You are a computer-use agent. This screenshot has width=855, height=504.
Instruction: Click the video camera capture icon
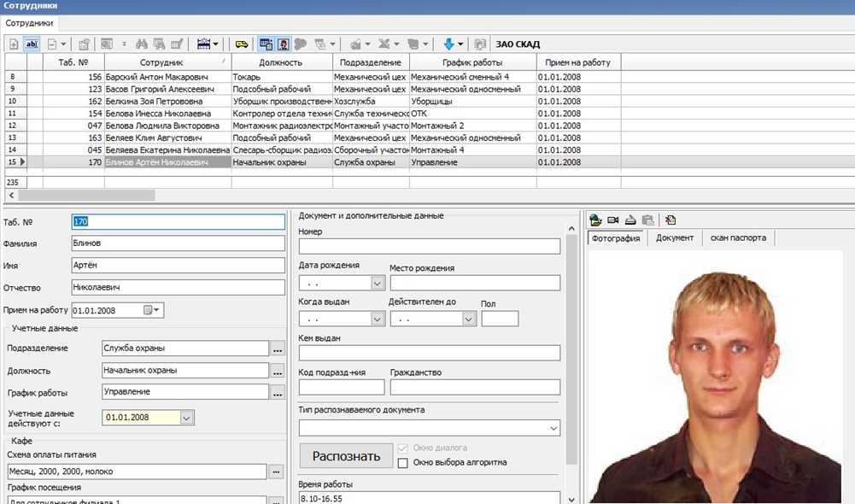(613, 220)
